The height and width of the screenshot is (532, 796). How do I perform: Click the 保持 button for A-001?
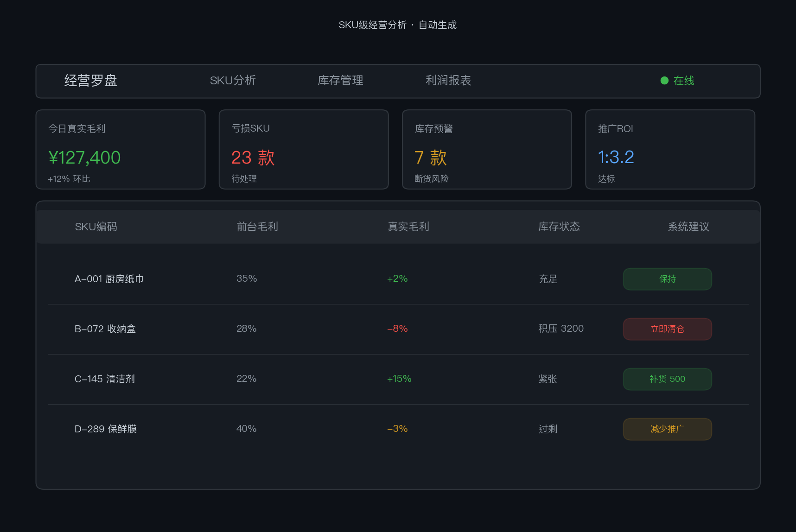[x=667, y=279]
